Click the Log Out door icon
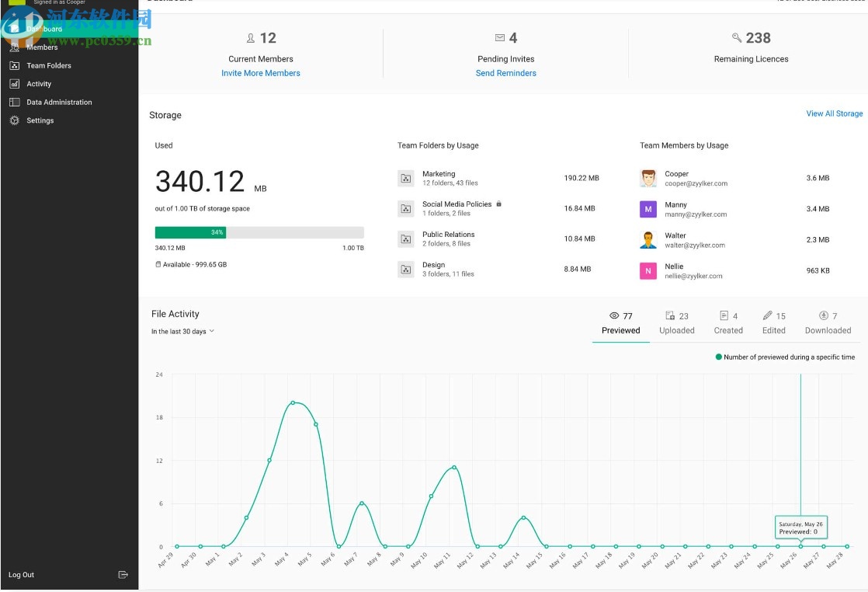The height and width of the screenshot is (592, 868). point(123,575)
